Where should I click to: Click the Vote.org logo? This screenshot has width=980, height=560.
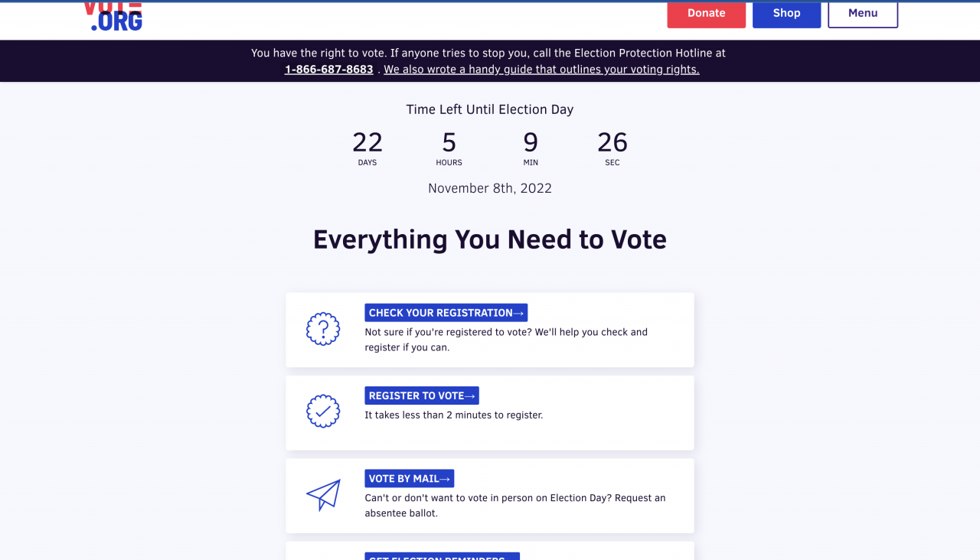113,15
